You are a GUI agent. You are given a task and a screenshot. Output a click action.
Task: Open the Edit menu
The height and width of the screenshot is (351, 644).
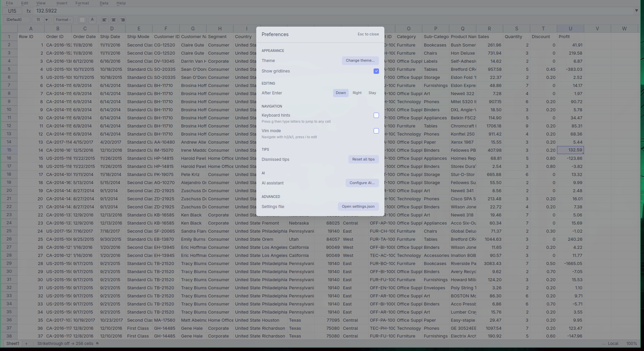25,3
